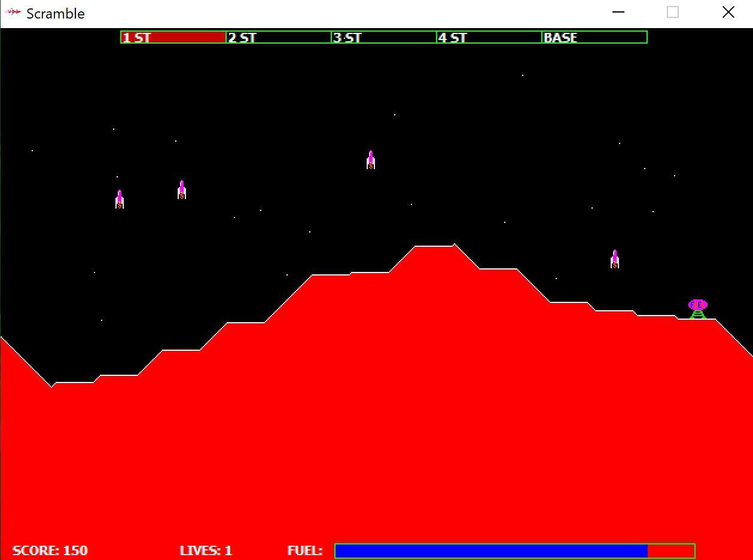Select the 3 ST stage indicator

[384, 37]
